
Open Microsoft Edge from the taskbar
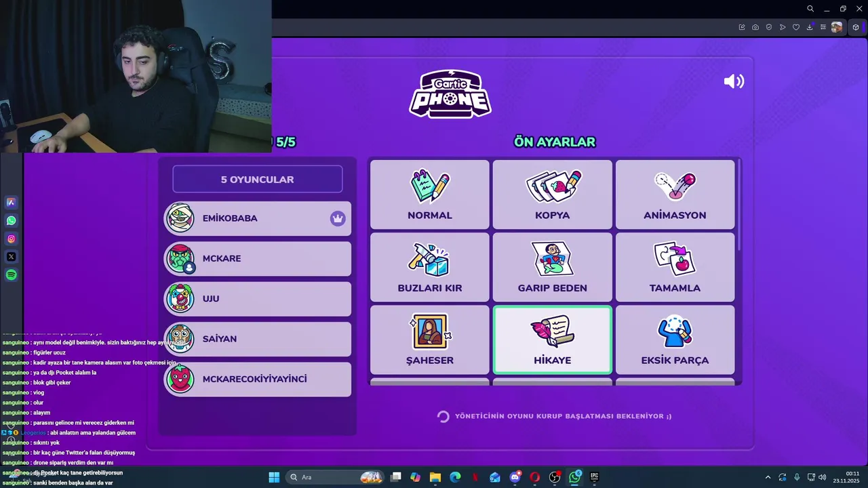point(455,477)
